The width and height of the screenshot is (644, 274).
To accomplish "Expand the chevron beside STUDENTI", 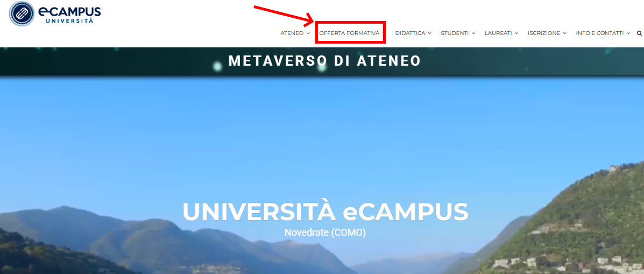I will coord(473,33).
